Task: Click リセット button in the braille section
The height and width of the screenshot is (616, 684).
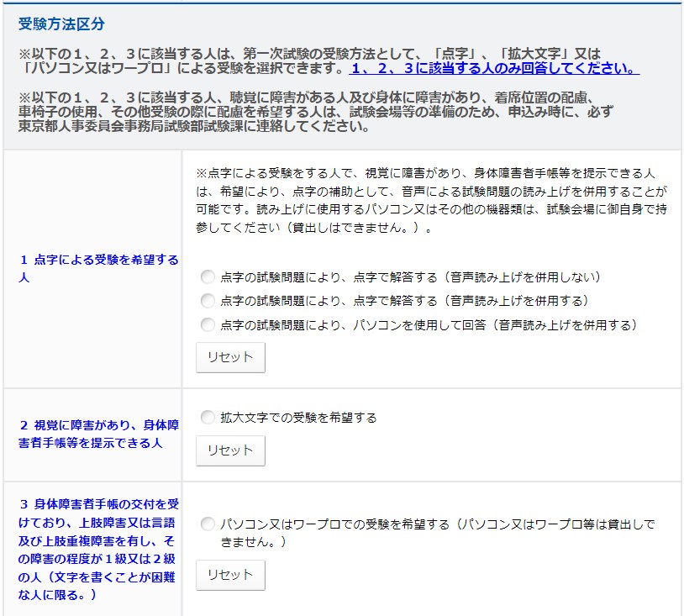Action: [x=230, y=357]
